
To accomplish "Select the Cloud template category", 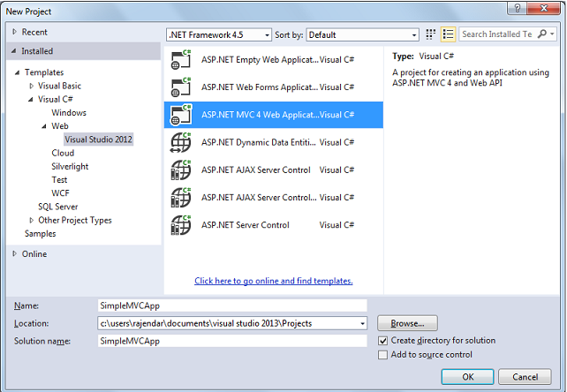I will (x=63, y=153).
